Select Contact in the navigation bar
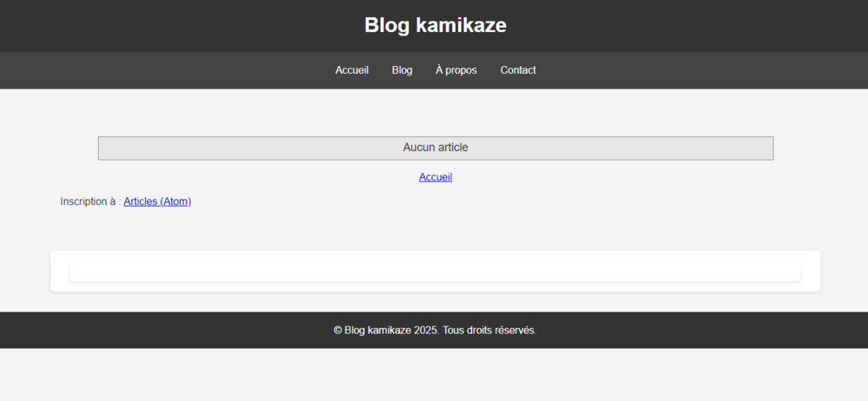Screen dimensions: 868x401 point(517,70)
